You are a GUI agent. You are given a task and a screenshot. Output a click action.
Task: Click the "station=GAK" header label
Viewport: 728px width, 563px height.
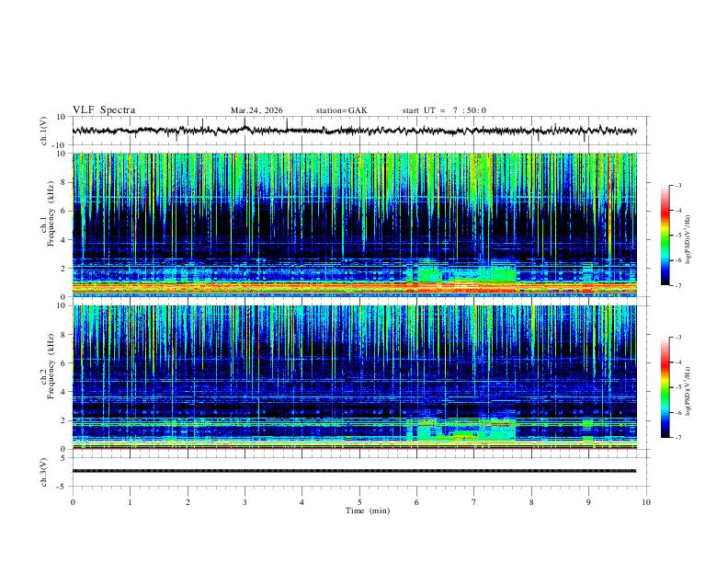[x=342, y=110]
